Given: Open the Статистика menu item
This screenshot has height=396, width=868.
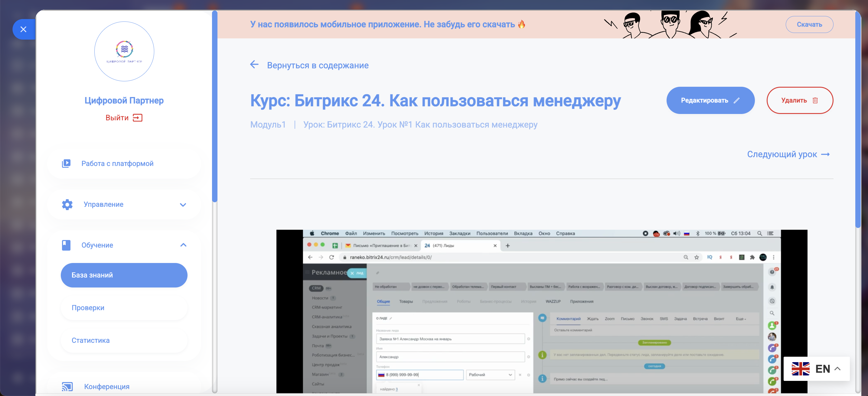Looking at the screenshot, I should [x=124, y=340].
